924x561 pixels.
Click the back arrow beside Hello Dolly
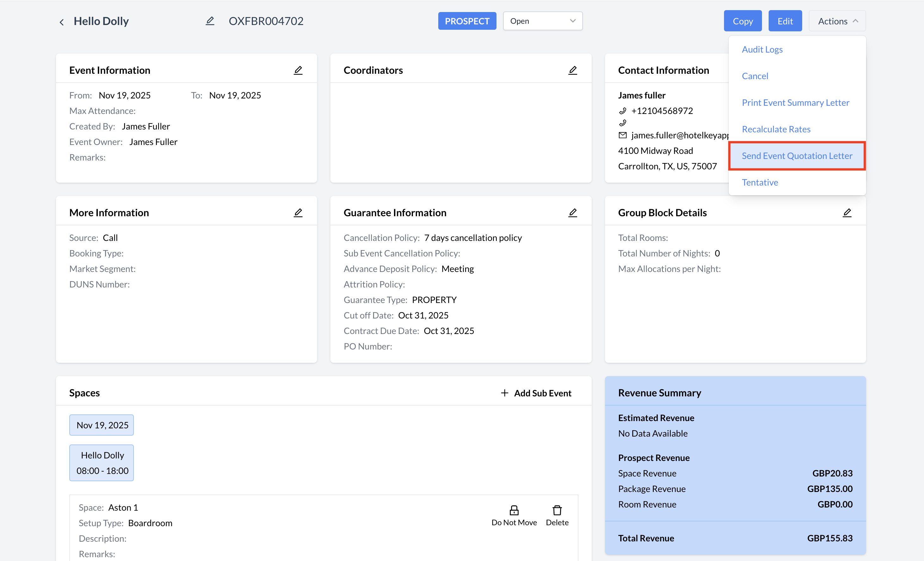point(61,22)
